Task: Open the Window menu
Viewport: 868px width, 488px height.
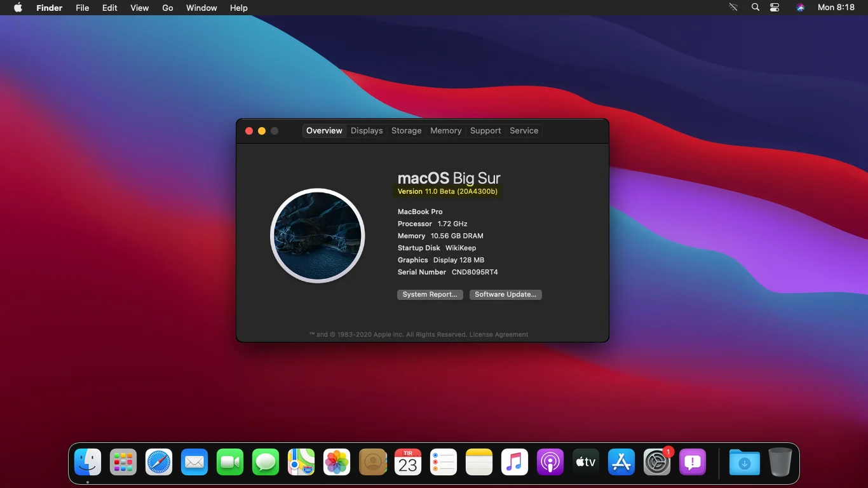Action: click(201, 8)
